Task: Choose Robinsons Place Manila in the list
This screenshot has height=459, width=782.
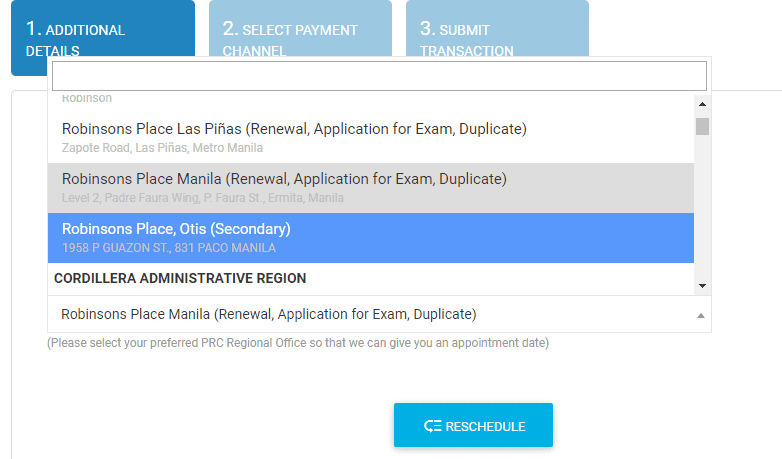Action: coord(284,179)
